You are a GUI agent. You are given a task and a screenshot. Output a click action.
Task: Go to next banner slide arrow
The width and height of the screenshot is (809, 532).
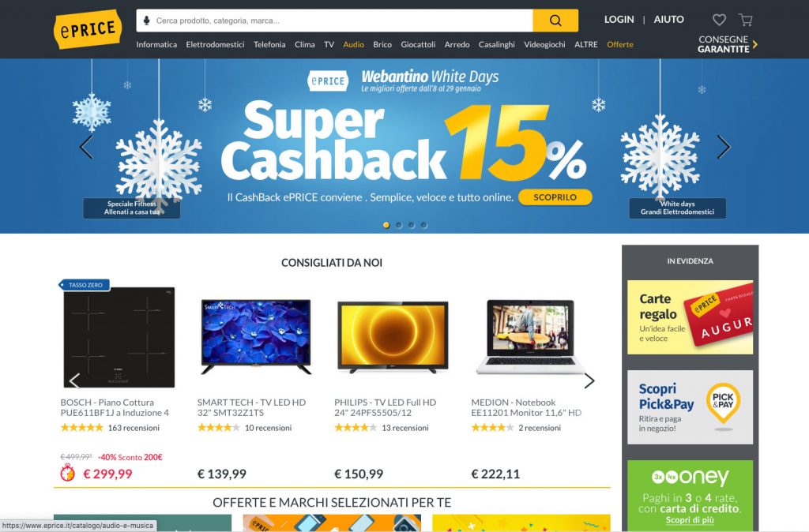[724, 148]
